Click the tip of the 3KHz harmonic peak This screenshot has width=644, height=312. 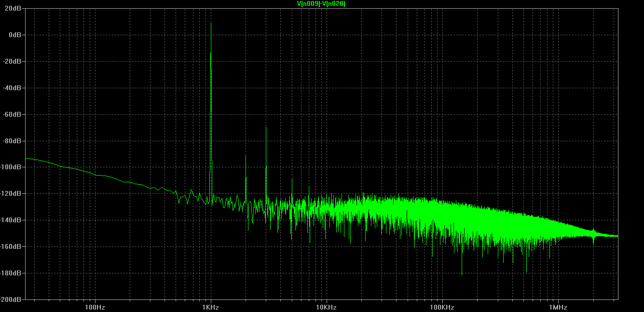point(266,127)
